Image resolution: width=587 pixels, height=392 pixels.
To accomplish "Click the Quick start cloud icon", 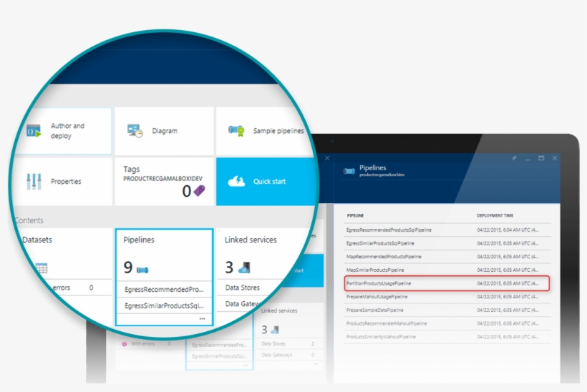I will click(x=237, y=182).
